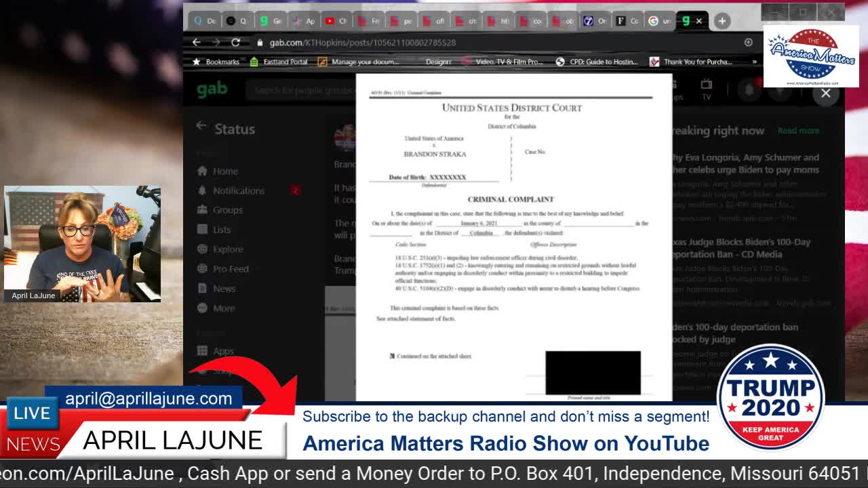868x488 pixels.
Task: Open Lists in Gab sidebar
Action: [214, 230]
